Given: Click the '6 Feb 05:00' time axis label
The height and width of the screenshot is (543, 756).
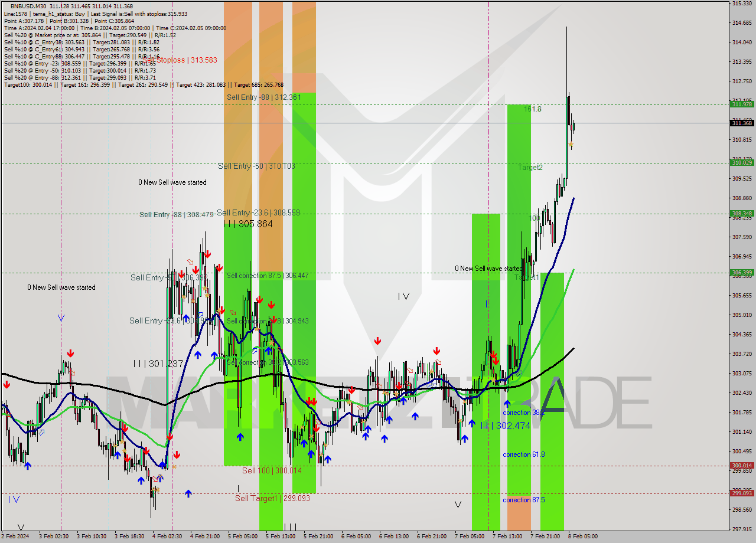Looking at the screenshot, I should [x=356, y=537].
